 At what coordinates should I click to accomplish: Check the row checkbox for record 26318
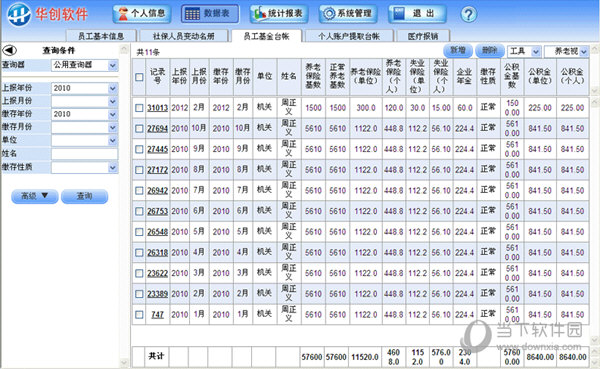[139, 253]
